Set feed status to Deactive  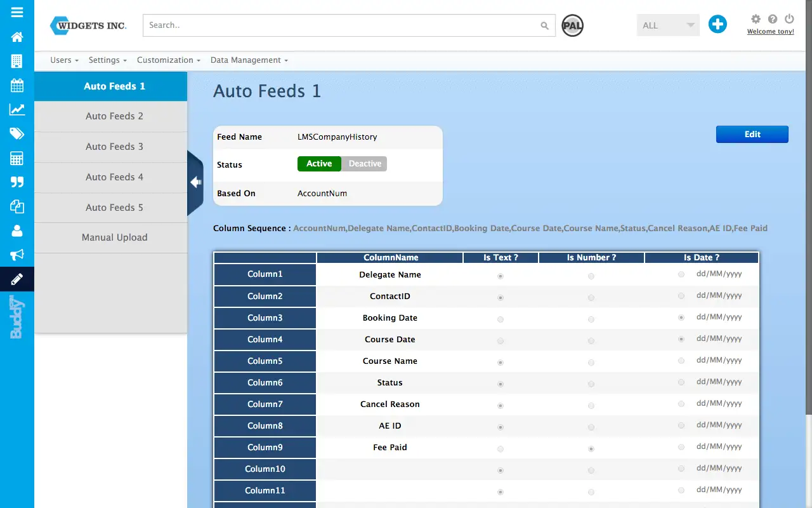[365, 164]
